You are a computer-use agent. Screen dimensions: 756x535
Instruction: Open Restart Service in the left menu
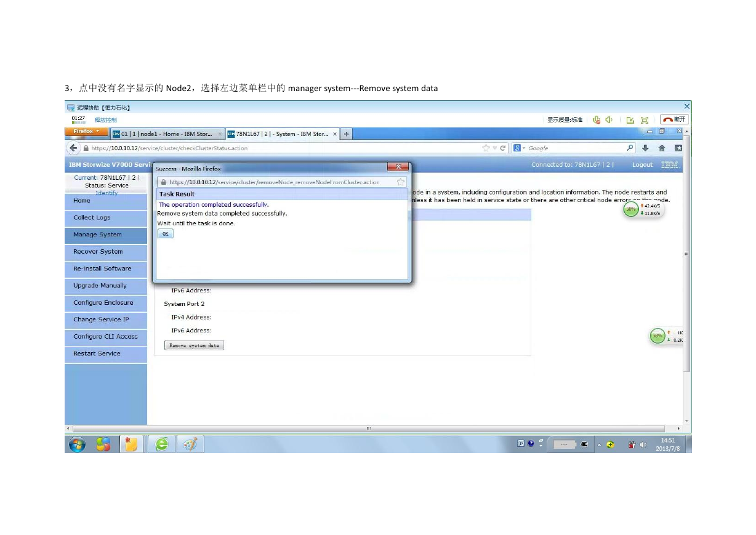pos(106,353)
